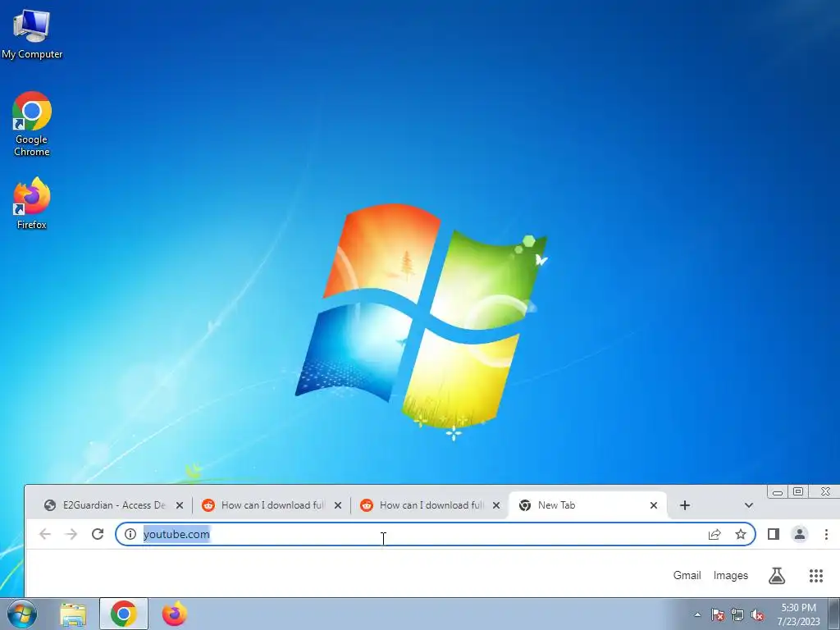Viewport: 840px width, 630px height.
Task: Open Windows Explorer from taskbar
Action: click(73, 614)
